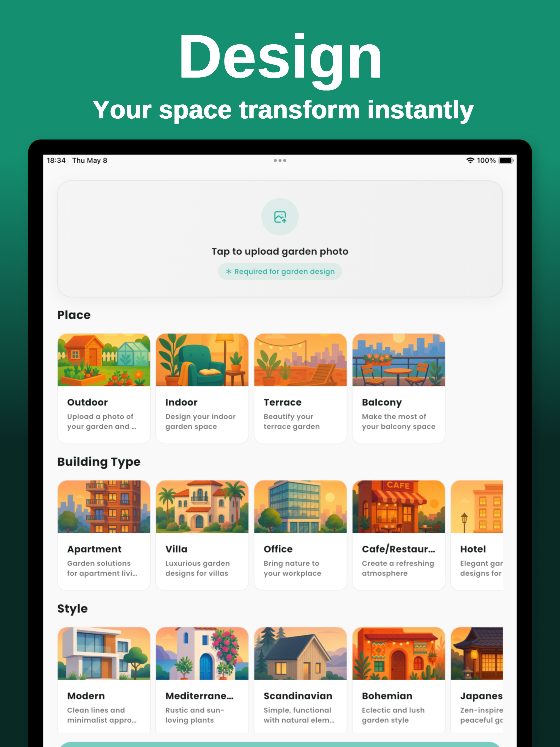Choose the Modern style card
The width and height of the screenshot is (560, 747).
(x=104, y=679)
